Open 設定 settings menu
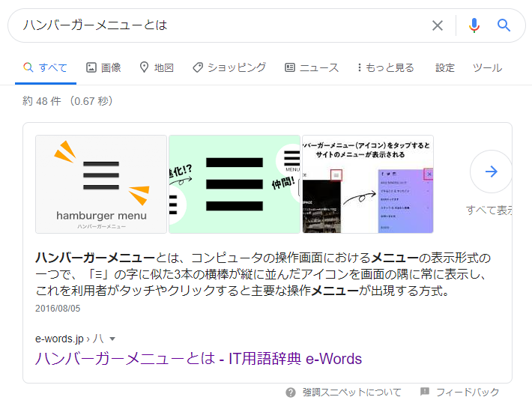The width and height of the screenshot is (532, 406). click(445, 68)
